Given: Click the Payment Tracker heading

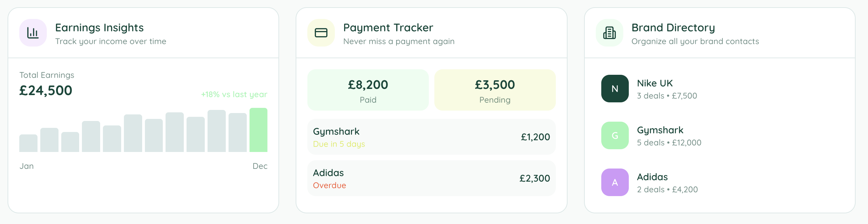Looking at the screenshot, I should [388, 28].
